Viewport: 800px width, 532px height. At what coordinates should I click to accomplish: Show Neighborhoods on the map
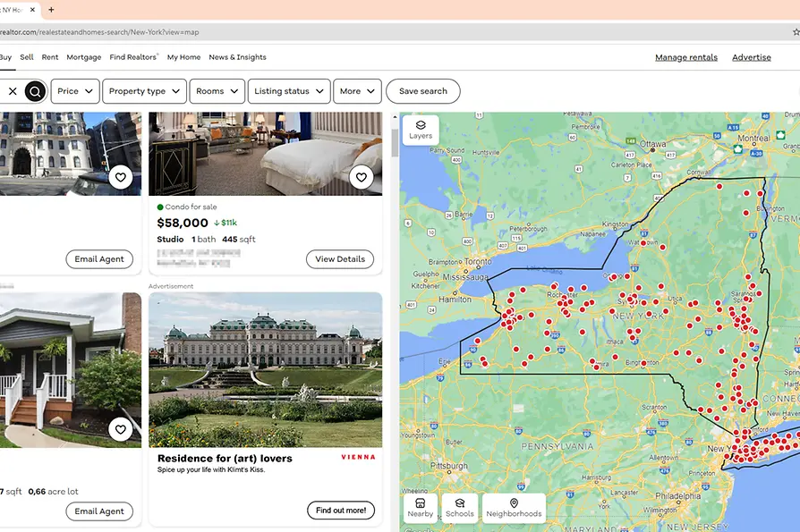(514, 508)
